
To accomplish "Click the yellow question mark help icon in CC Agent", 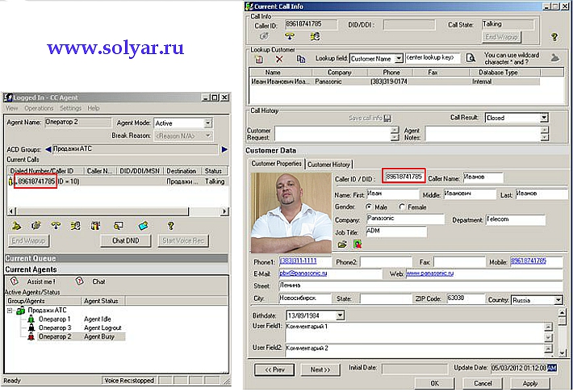I will click(170, 226).
